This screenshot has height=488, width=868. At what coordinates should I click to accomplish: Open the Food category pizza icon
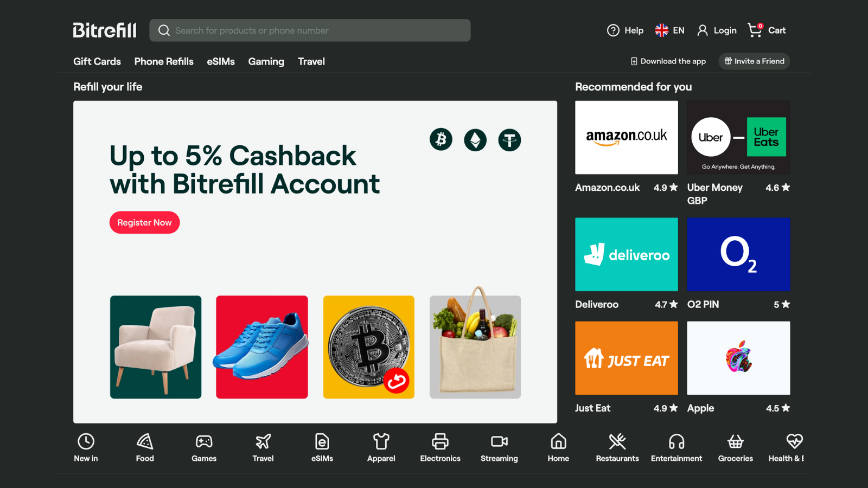[145, 441]
